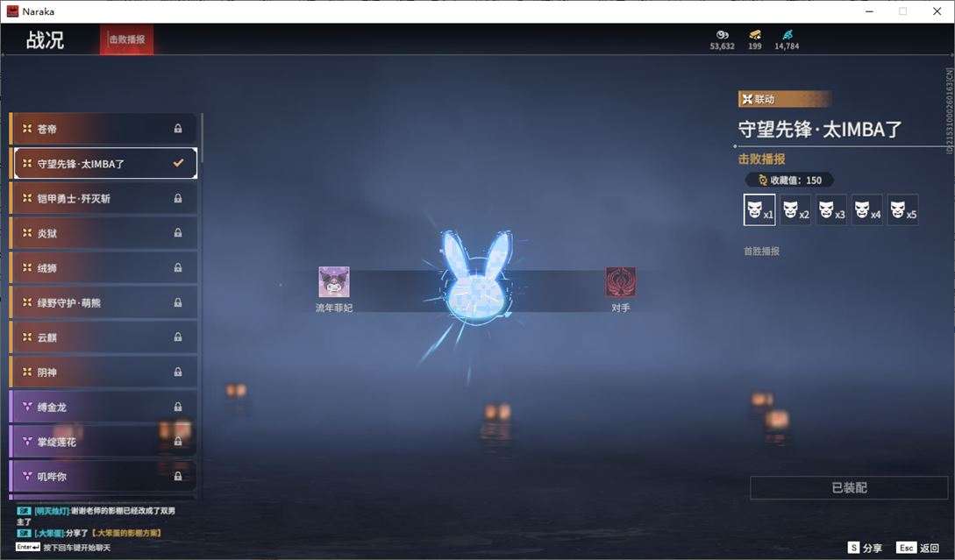This screenshot has height=560, width=955.
Task: Select the 炎狱 broadcast entry
Action: pyautogui.click(x=103, y=233)
